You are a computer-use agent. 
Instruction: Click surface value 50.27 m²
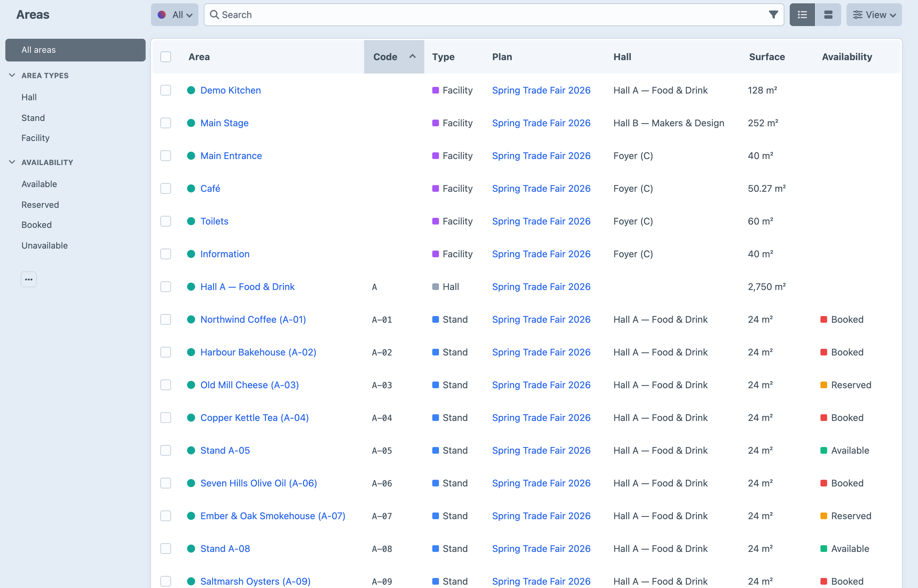pyautogui.click(x=766, y=189)
